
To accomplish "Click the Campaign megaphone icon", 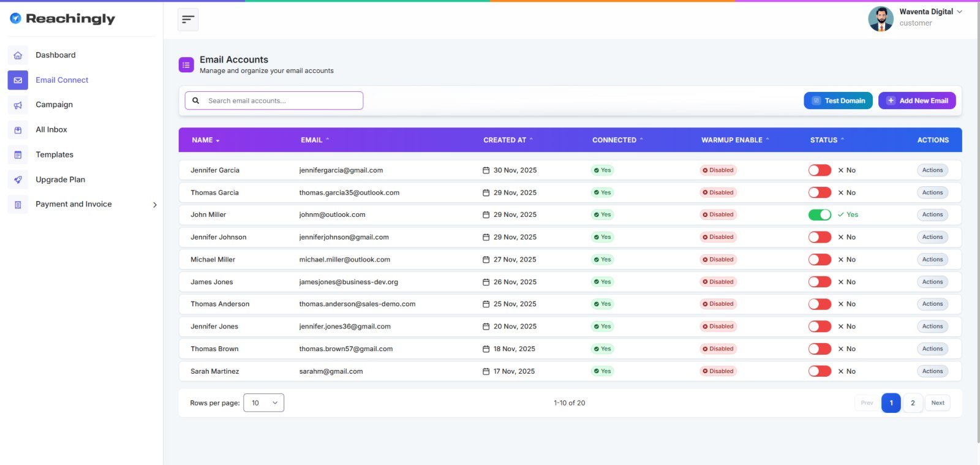I will [18, 105].
